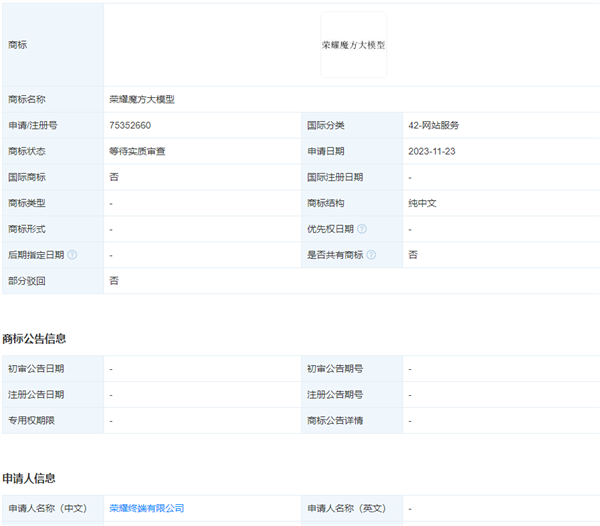Click the 专用权期限 label cell

click(32, 421)
